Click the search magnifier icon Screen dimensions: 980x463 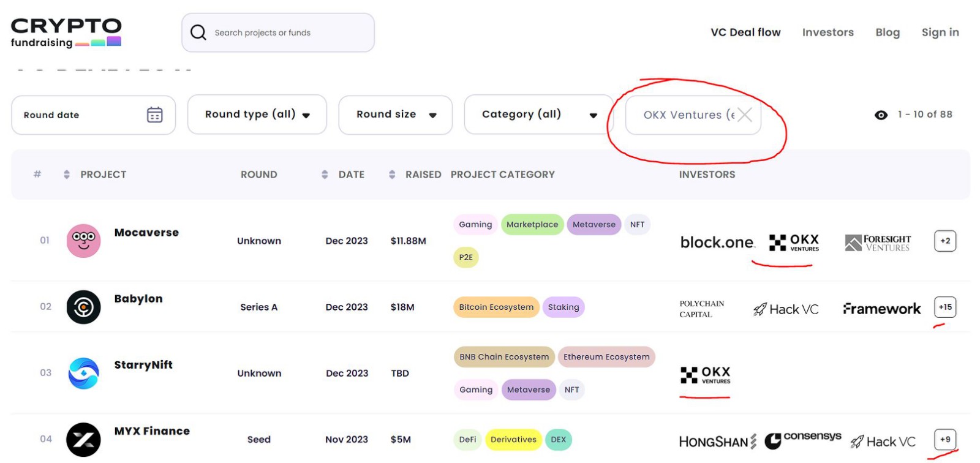198,32
